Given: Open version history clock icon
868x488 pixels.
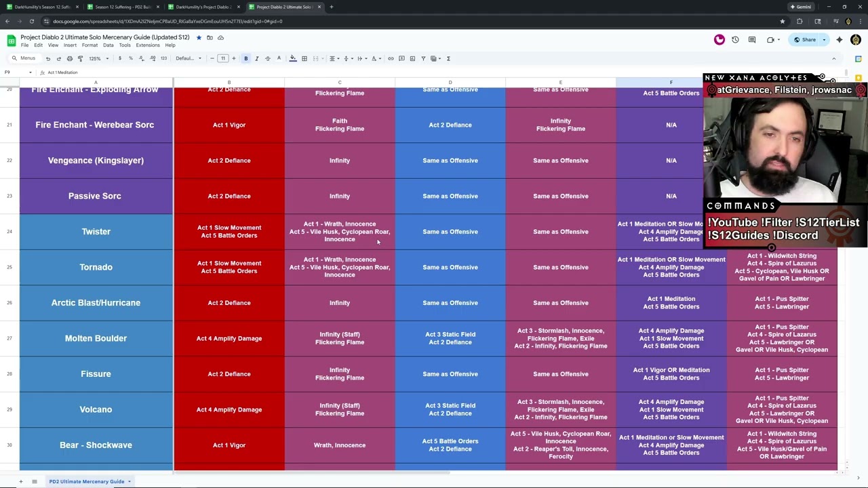Looking at the screenshot, I should [x=735, y=40].
